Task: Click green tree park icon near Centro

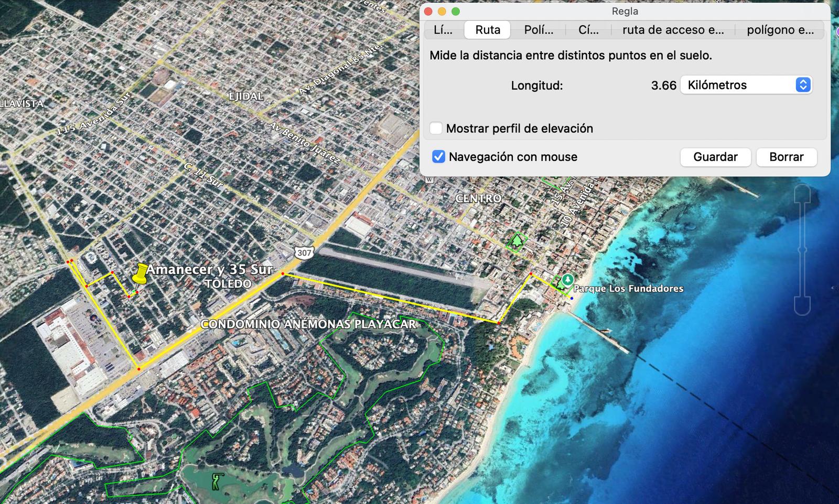Action: pos(517,241)
